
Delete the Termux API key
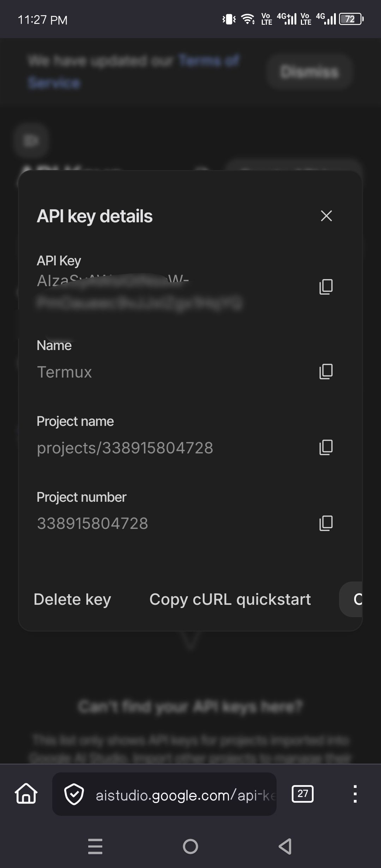coord(72,599)
